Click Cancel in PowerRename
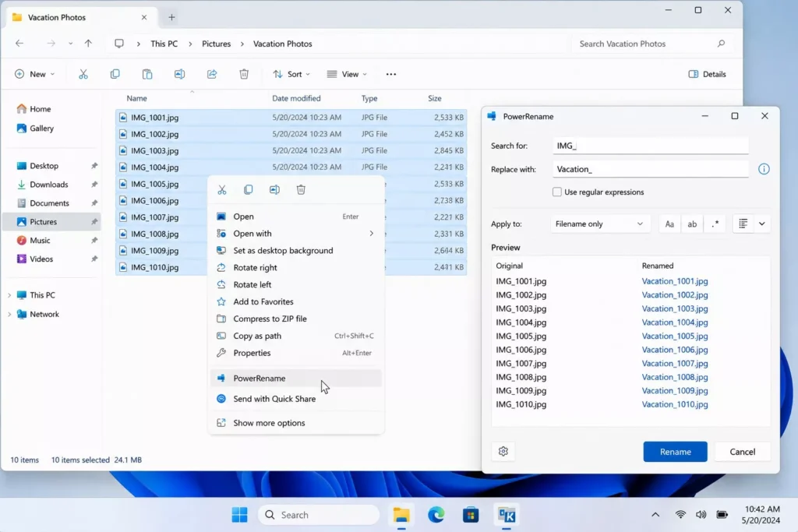Screen dimensions: 798x532 742,452
